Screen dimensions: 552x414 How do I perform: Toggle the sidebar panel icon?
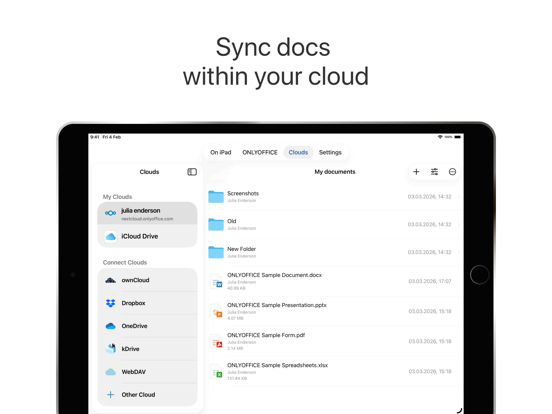point(192,172)
